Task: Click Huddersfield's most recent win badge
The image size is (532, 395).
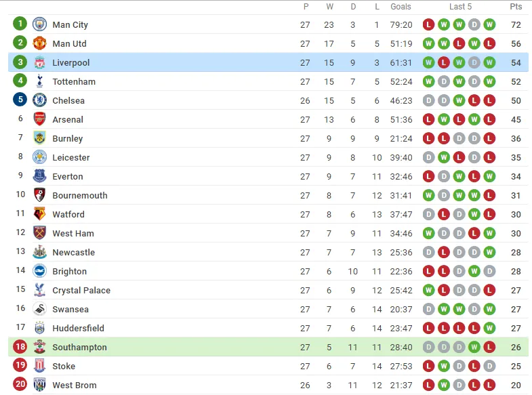Action: tap(489, 328)
